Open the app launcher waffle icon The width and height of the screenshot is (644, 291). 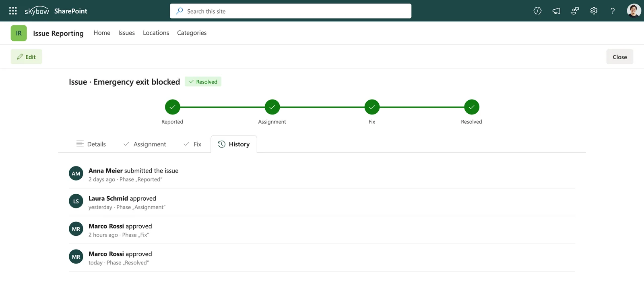13,11
